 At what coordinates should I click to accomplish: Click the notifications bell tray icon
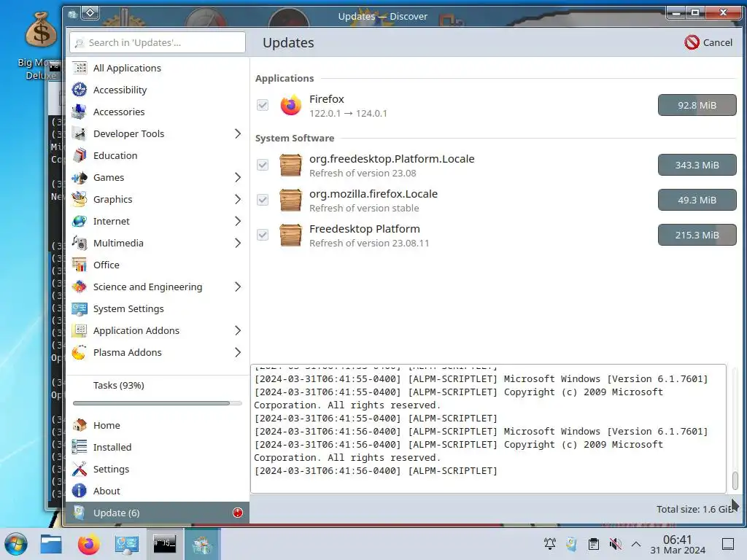[550, 544]
